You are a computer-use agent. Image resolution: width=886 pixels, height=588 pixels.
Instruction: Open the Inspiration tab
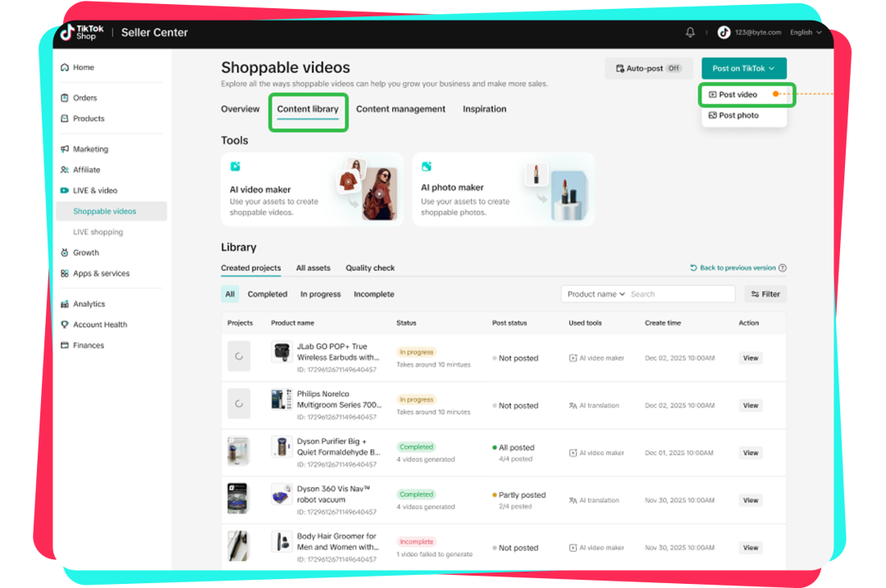(x=484, y=109)
